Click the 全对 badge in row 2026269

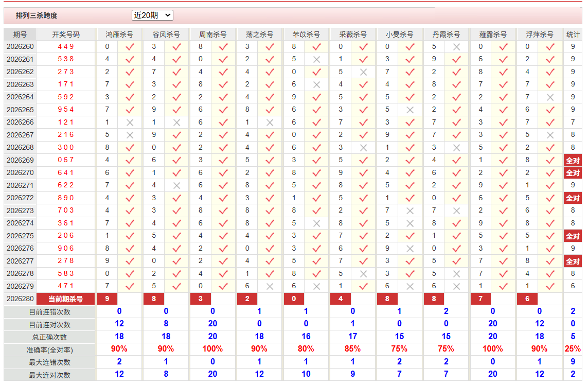point(573,161)
